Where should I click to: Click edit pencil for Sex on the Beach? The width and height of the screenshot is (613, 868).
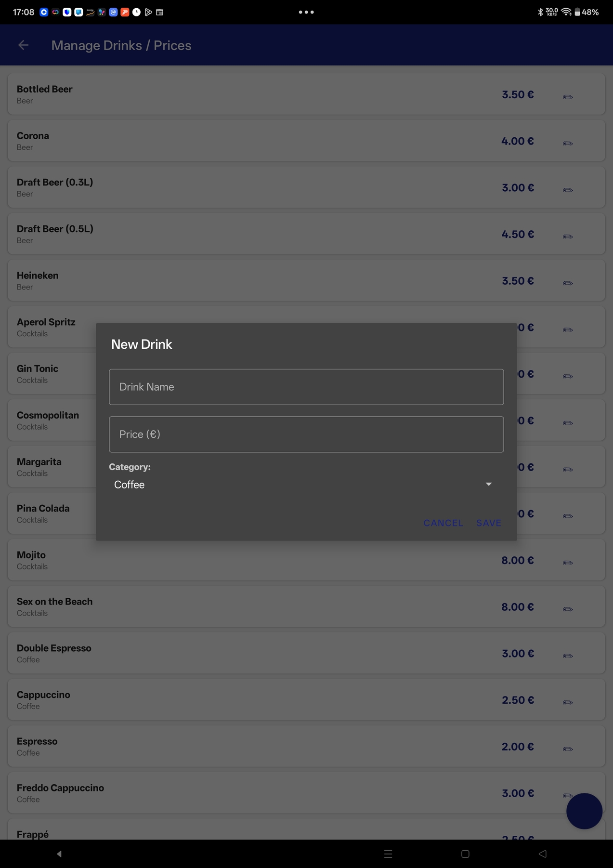tap(568, 609)
